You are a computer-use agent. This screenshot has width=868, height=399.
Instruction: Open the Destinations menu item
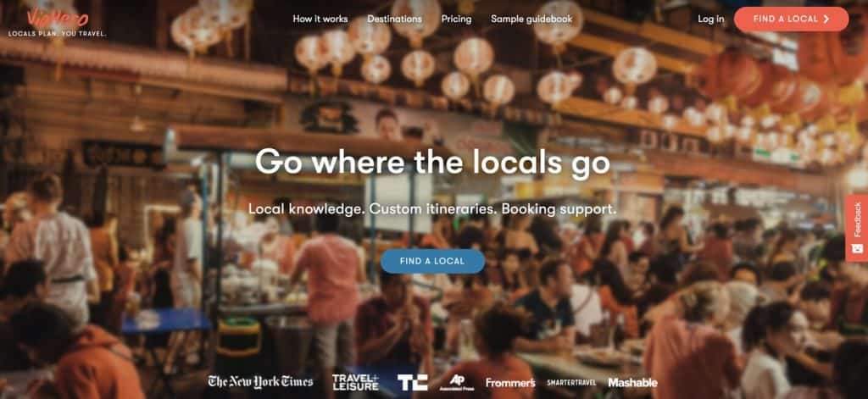[395, 19]
